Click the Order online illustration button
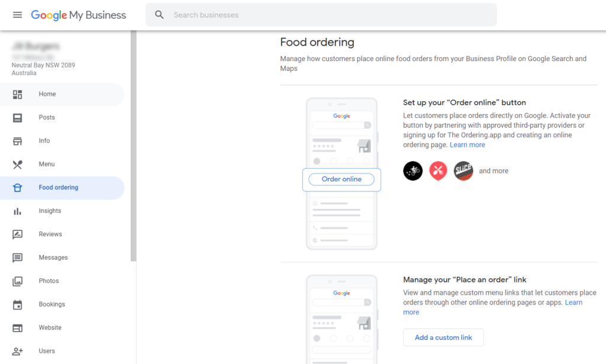This screenshot has width=606, height=364. point(341,179)
